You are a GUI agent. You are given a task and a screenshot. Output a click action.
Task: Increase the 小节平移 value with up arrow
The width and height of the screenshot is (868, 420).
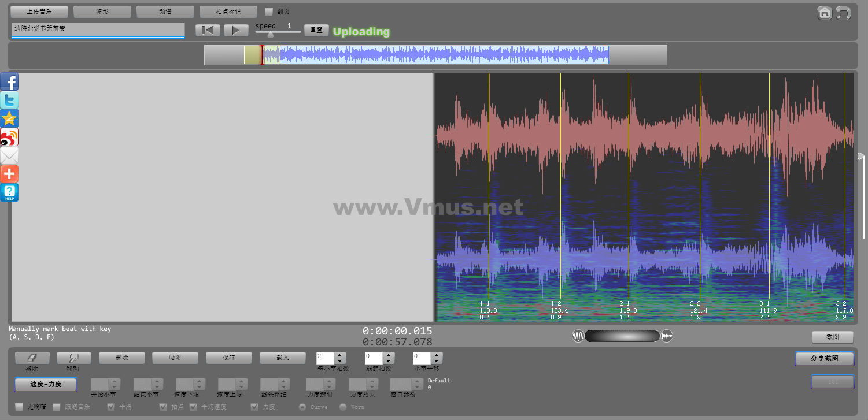pyautogui.click(x=437, y=355)
